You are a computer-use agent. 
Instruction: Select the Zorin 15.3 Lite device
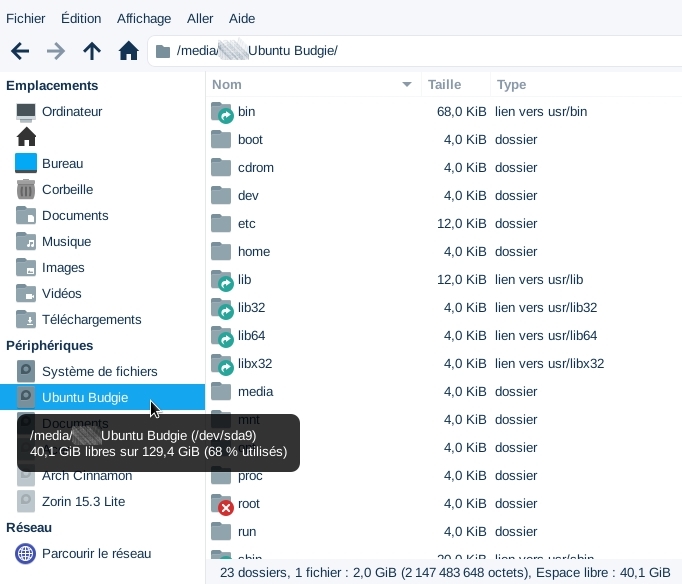click(83, 501)
